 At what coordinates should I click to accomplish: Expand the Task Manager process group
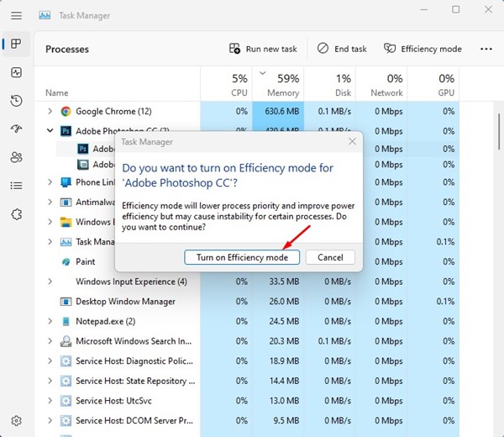click(x=50, y=242)
